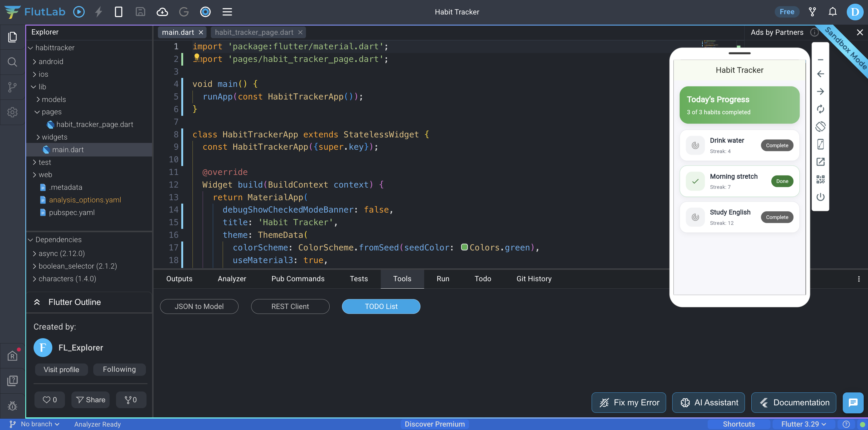Toggle Drink water habit Complete button
Viewport: 868px width, 430px height.
pyautogui.click(x=777, y=145)
